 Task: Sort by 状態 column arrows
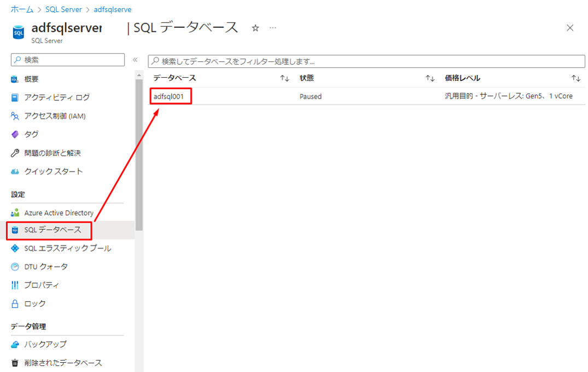[430, 78]
